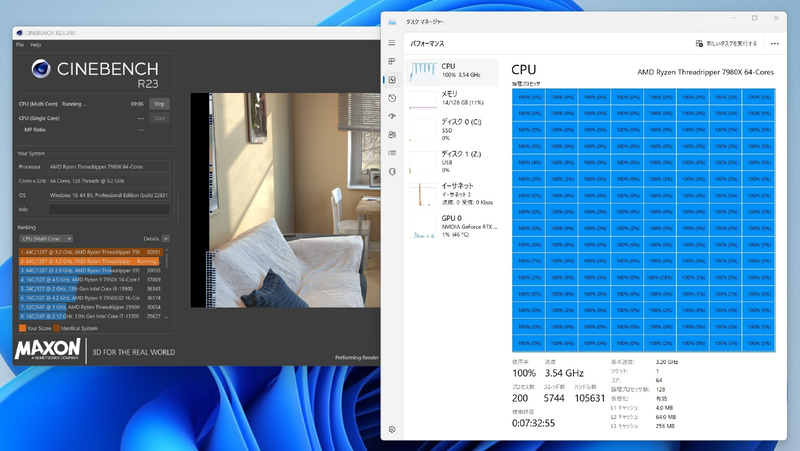The image size is (800, 451).
Task: Click the 3.20 GHz base speed value
Action: pyautogui.click(x=667, y=362)
